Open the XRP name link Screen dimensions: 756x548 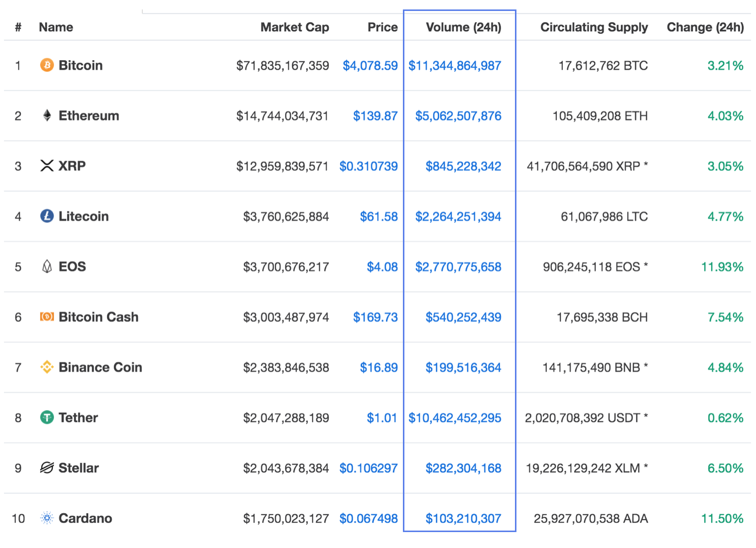72,166
